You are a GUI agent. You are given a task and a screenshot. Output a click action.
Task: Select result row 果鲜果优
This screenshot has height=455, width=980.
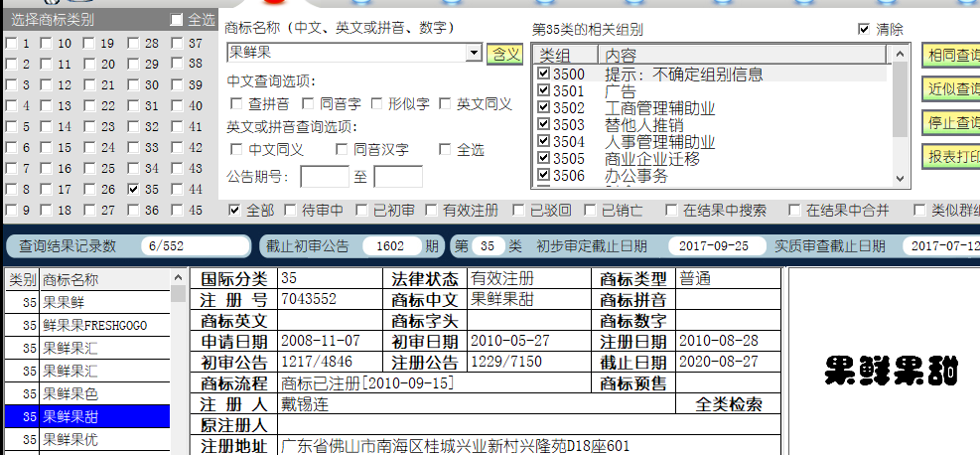[x=87, y=439]
